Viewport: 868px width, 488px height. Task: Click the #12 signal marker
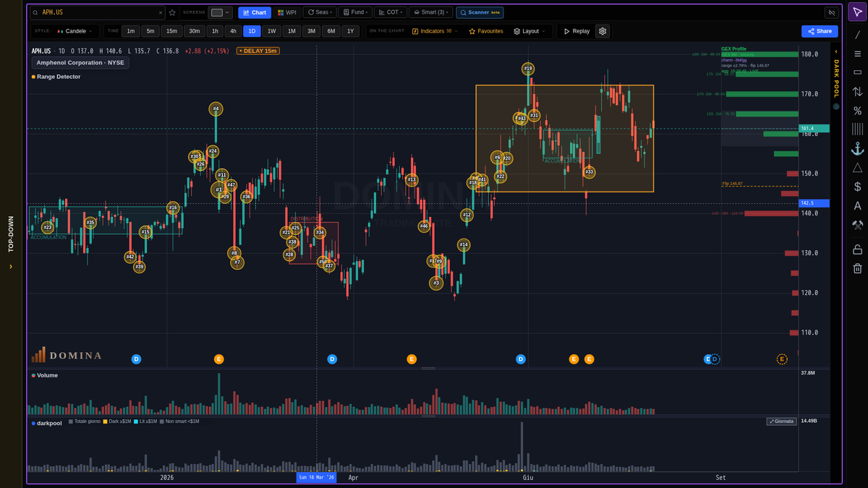point(467,215)
